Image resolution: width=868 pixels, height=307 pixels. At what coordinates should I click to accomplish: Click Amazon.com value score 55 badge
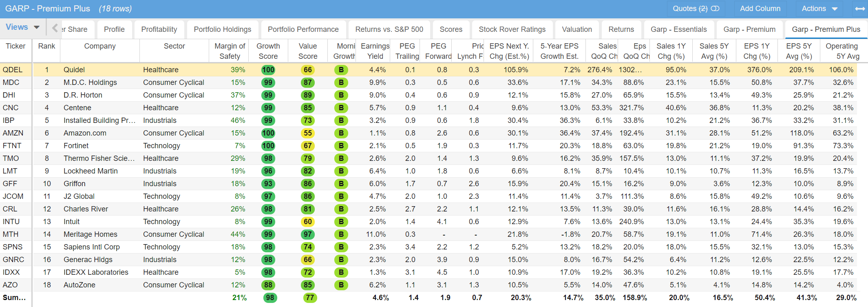308,133
